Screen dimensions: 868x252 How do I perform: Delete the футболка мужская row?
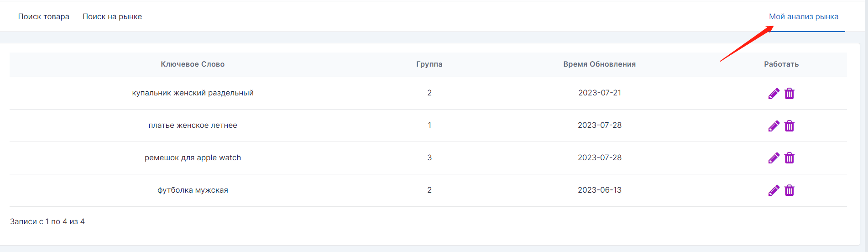(789, 190)
